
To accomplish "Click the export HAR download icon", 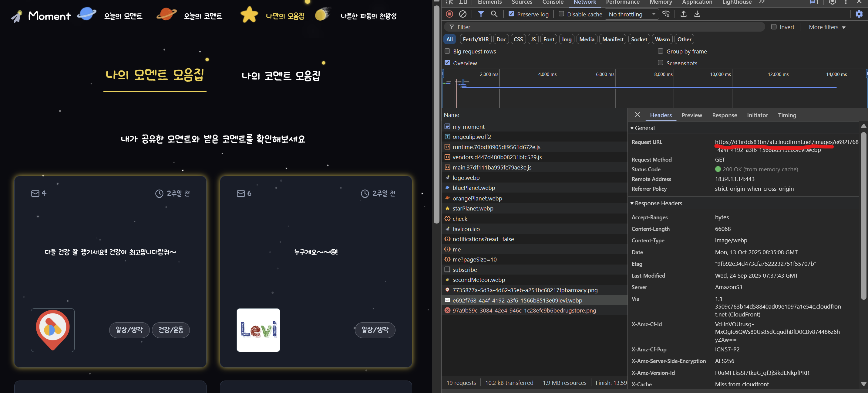I will click(697, 14).
